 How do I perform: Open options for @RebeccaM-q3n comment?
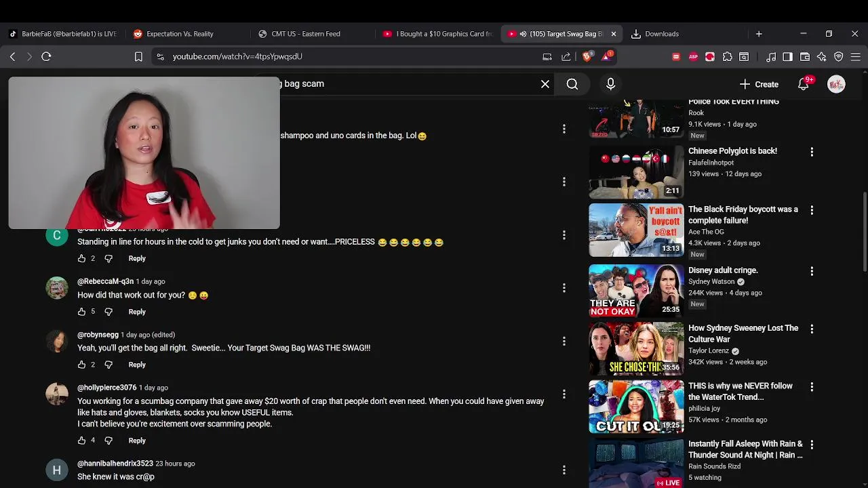tap(564, 288)
